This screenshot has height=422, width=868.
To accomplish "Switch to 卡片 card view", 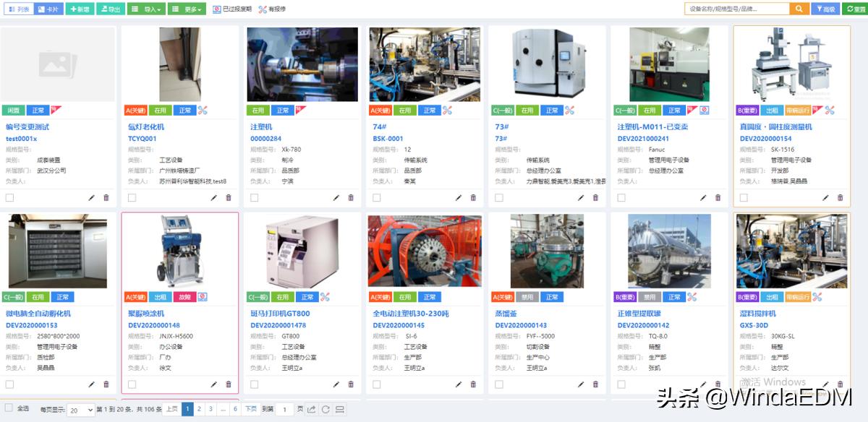I will point(48,9).
